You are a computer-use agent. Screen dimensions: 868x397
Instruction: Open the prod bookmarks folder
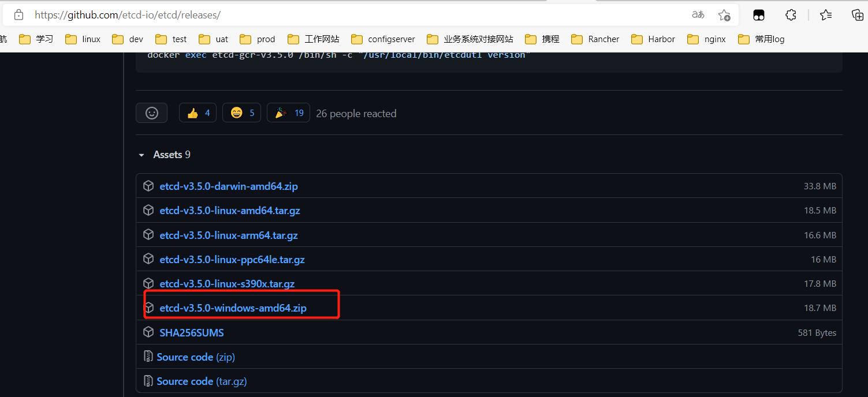[x=258, y=39]
